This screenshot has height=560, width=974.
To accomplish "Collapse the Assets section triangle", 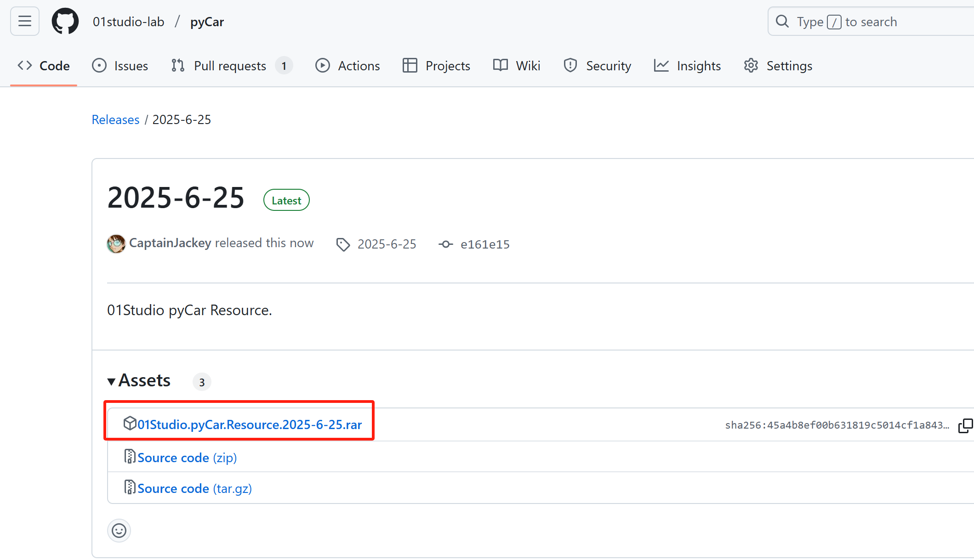I will 111,381.
